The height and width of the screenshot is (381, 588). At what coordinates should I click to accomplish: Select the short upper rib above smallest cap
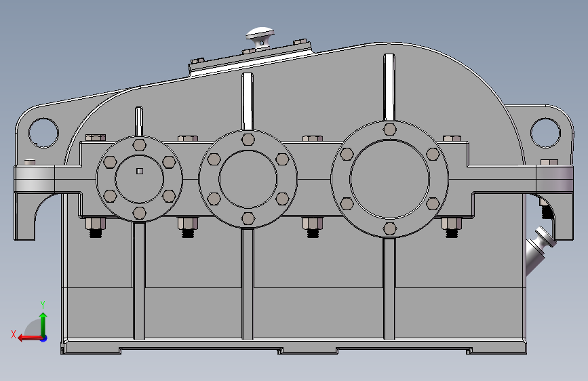click(139, 121)
